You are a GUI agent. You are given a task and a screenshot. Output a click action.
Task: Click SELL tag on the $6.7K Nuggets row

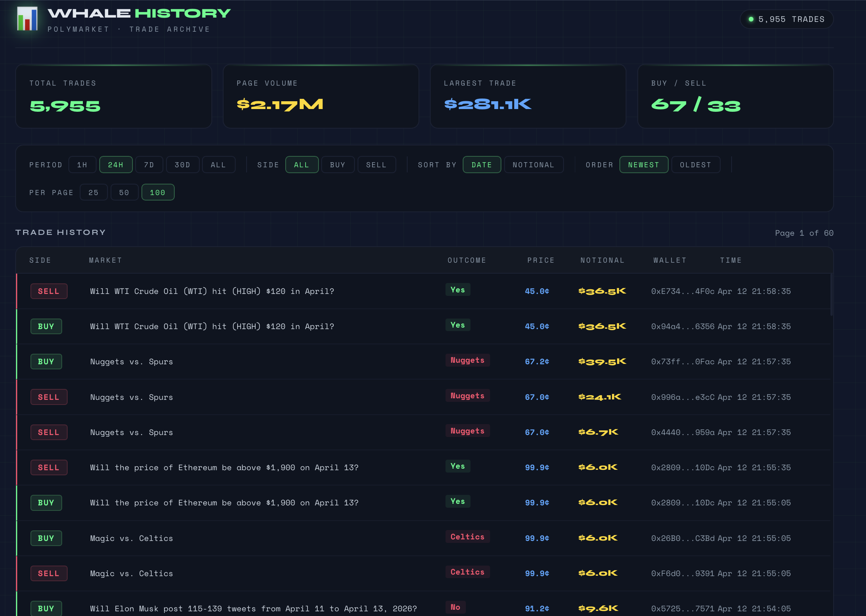pyautogui.click(x=49, y=432)
